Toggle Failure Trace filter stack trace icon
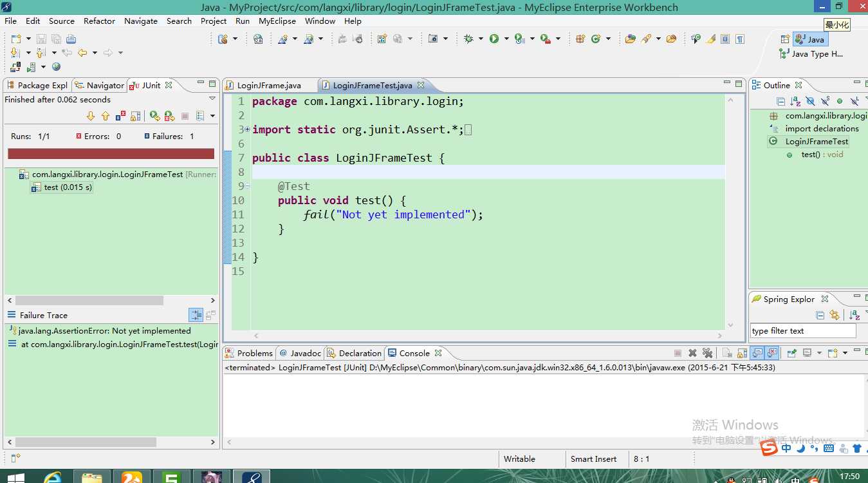Image resolution: width=868 pixels, height=483 pixels. [196, 315]
